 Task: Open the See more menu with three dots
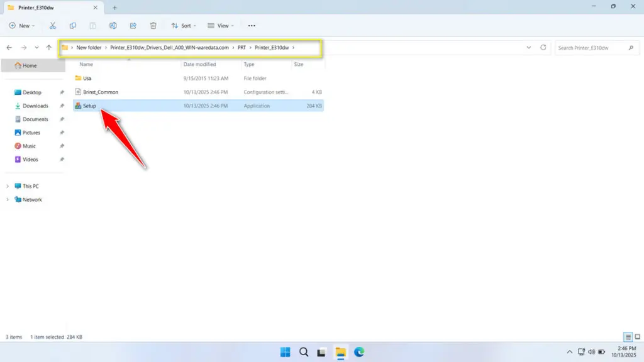[x=251, y=26]
